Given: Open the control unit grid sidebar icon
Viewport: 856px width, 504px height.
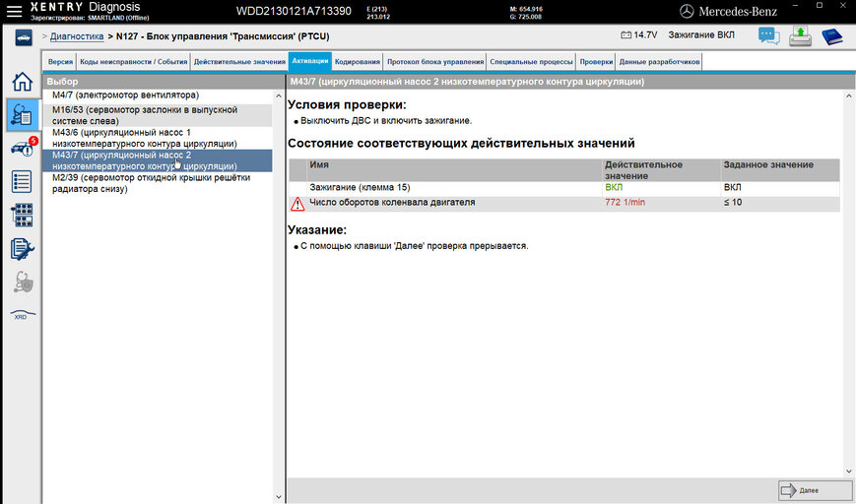Looking at the screenshot, I should [23, 215].
